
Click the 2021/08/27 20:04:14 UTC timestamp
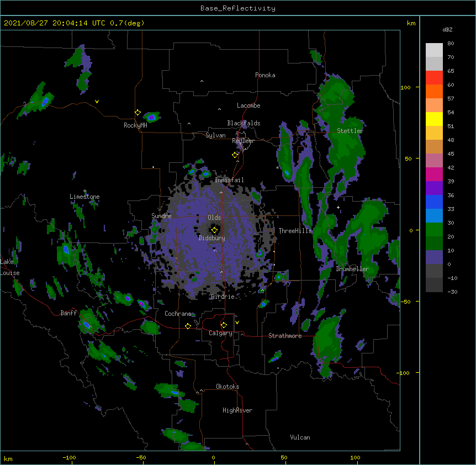click(x=54, y=23)
